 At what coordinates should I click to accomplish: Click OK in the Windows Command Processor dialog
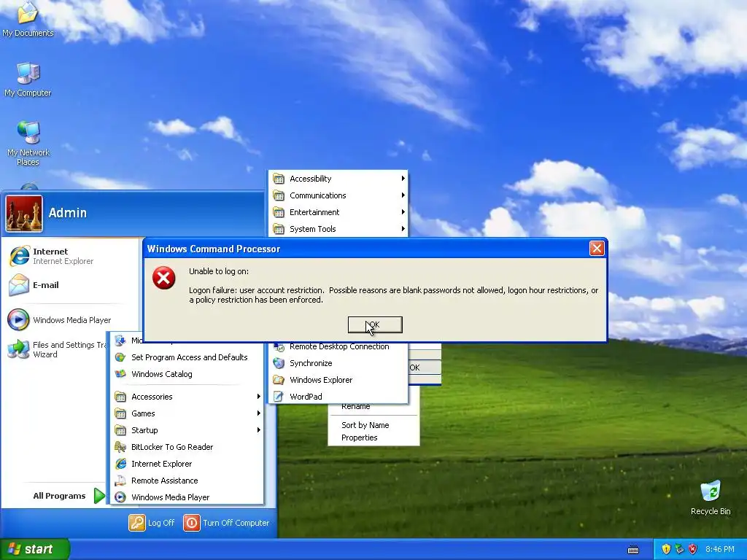[x=375, y=324]
